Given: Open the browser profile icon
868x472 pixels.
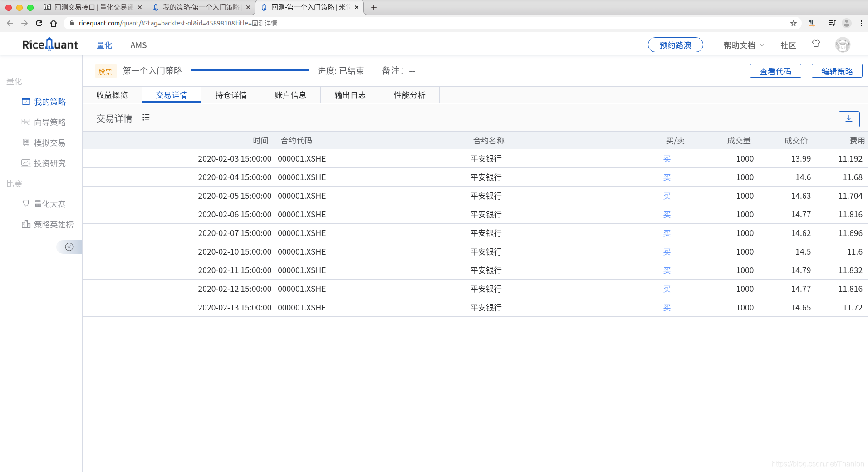Looking at the screenshot, I should [846, 23].
